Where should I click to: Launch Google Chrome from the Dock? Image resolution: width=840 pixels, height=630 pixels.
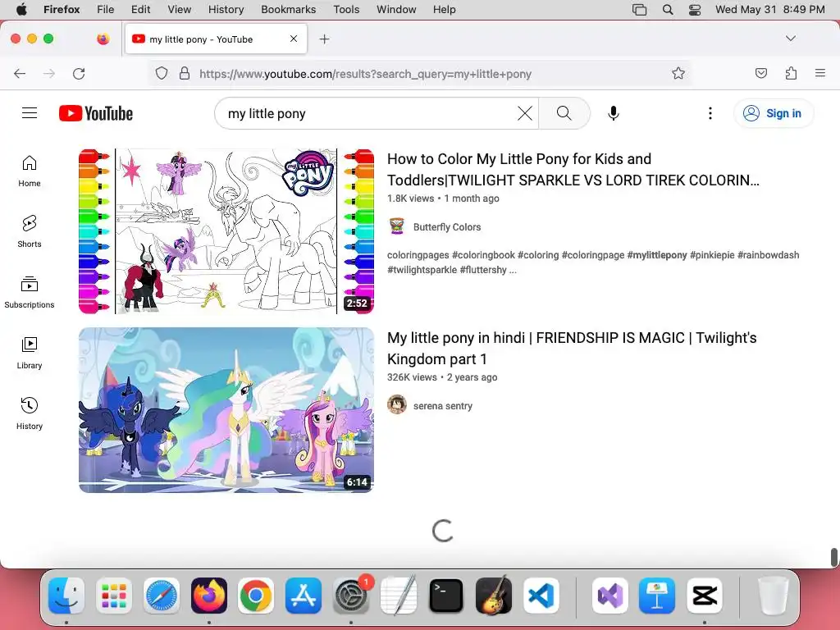(x=256, y=596)
